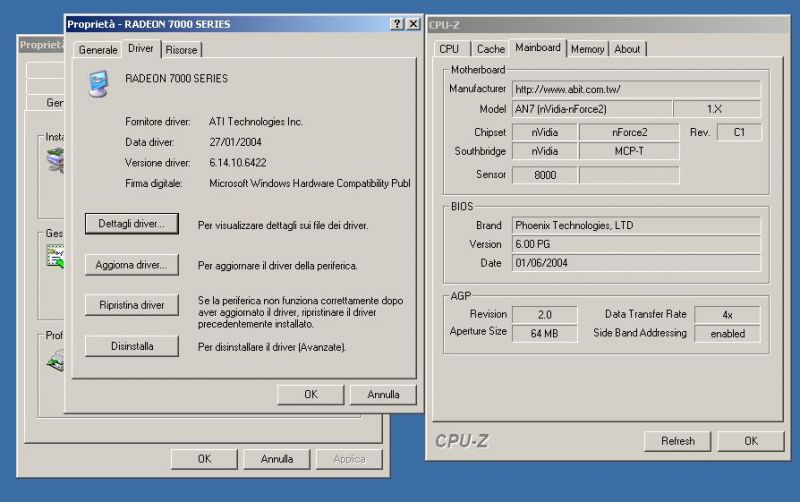800x502 pixels.
Task: Click the Data Transfer Rate 4x value
Action: pyautogui.click(x=727, y=314)
